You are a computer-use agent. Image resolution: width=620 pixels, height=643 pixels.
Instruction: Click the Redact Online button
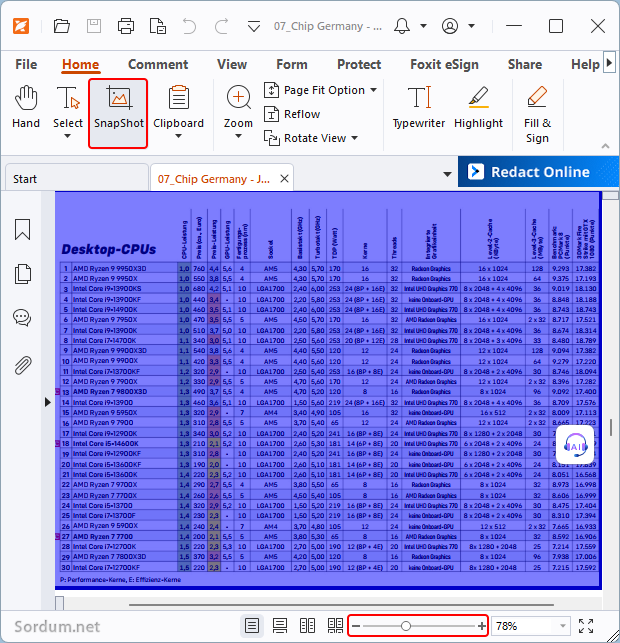[529, 172]
